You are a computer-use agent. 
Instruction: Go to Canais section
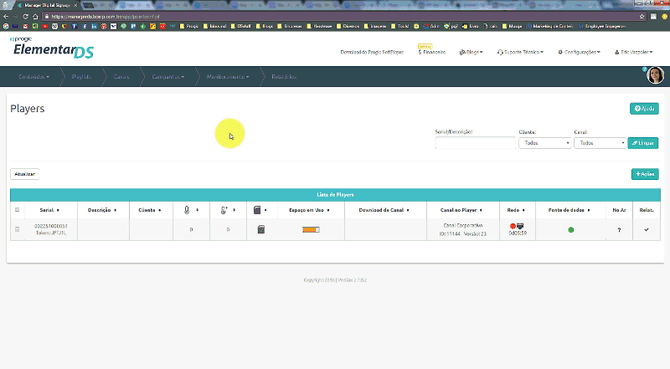pyautogui.click(x=121, y=77)
